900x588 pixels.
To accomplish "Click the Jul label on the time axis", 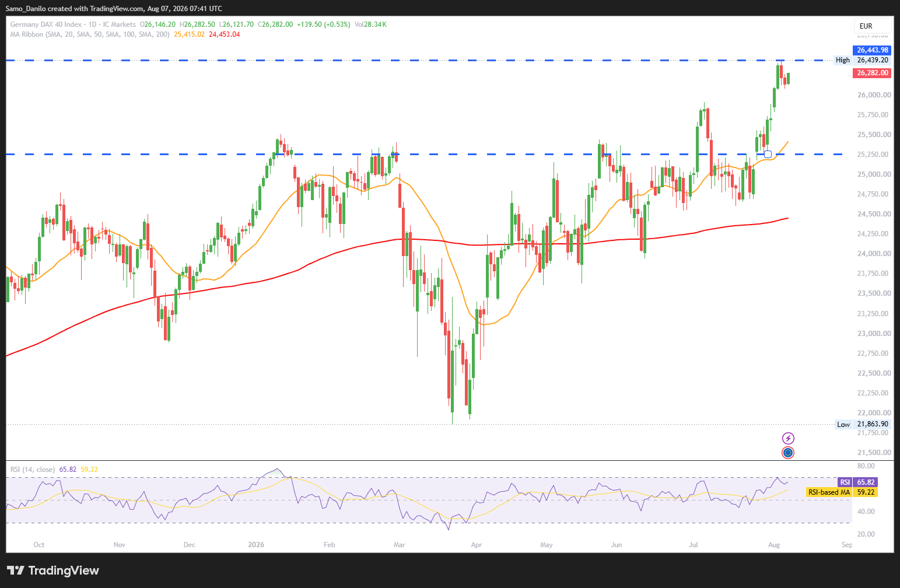I will click(x=694, y=545).
